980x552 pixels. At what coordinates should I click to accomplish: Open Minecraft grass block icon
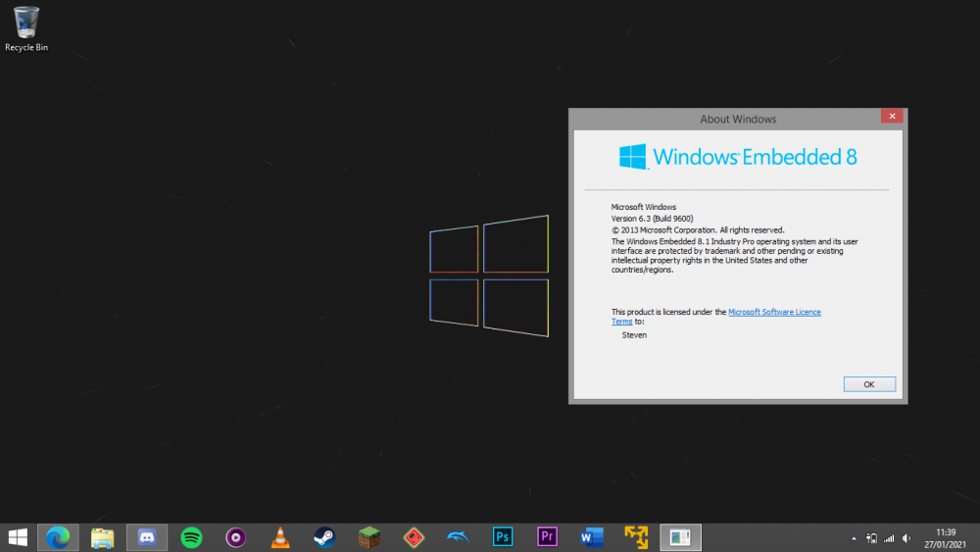368,537
